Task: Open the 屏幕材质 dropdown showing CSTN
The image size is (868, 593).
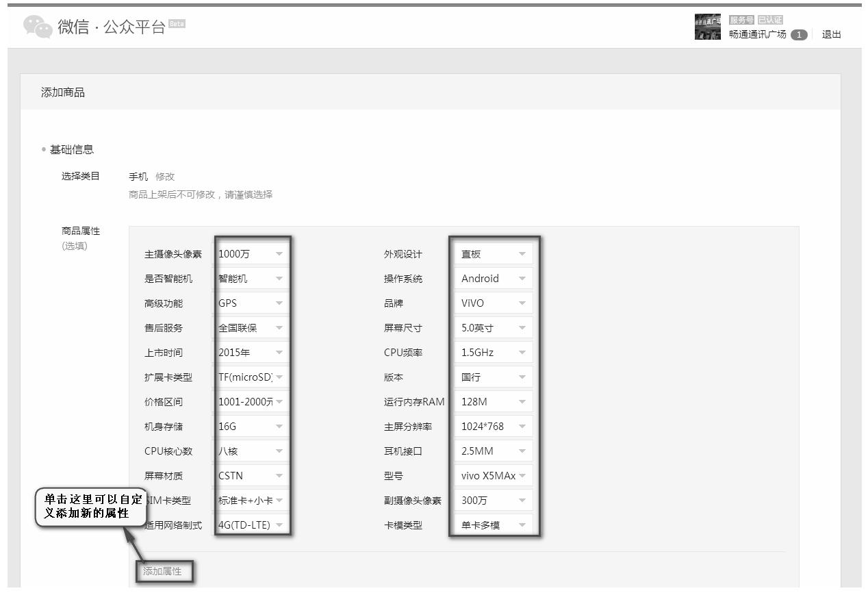Action: point(251,476)
